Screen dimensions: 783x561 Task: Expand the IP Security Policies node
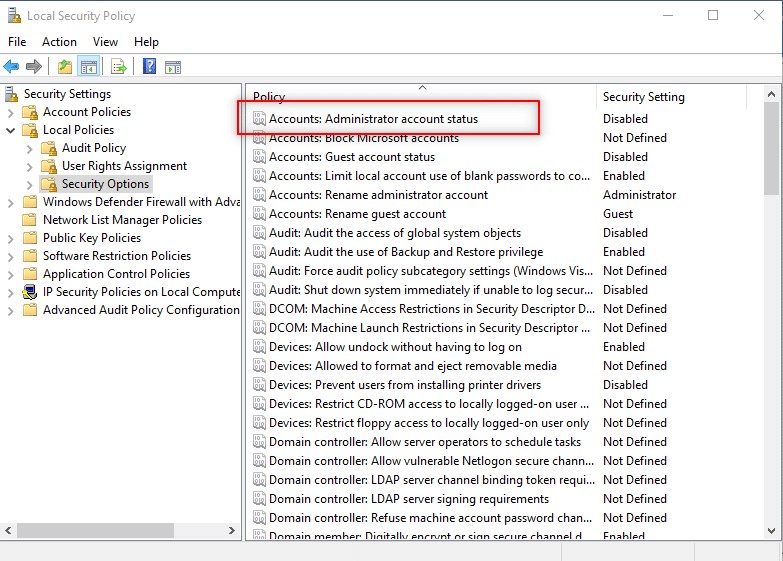click(x=10, y=293)
